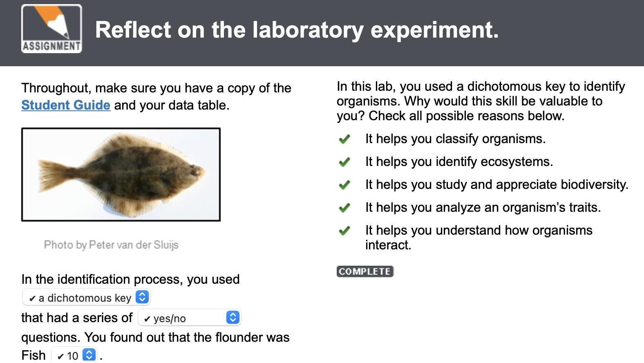The image size is (644, 363).
Task: Select the 'It helps you classify organisms' text
Action: point(455,139)
